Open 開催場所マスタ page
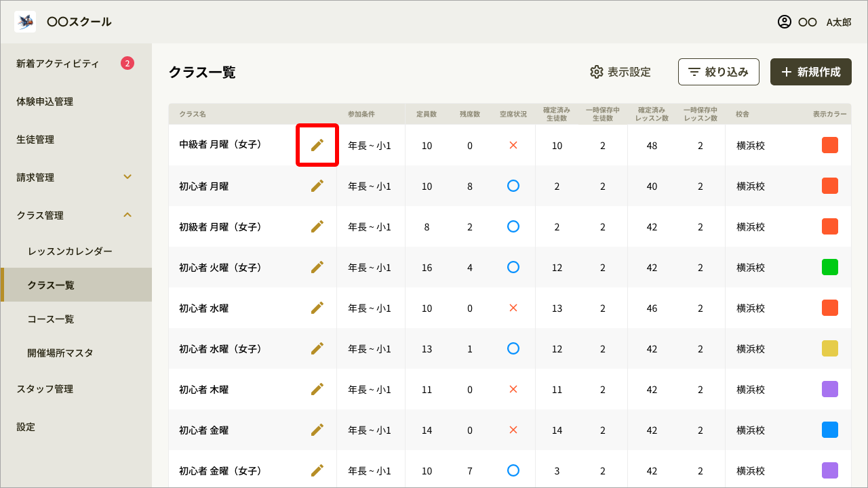The height and width of the screenshot is (488, 868). coord(60,352)
